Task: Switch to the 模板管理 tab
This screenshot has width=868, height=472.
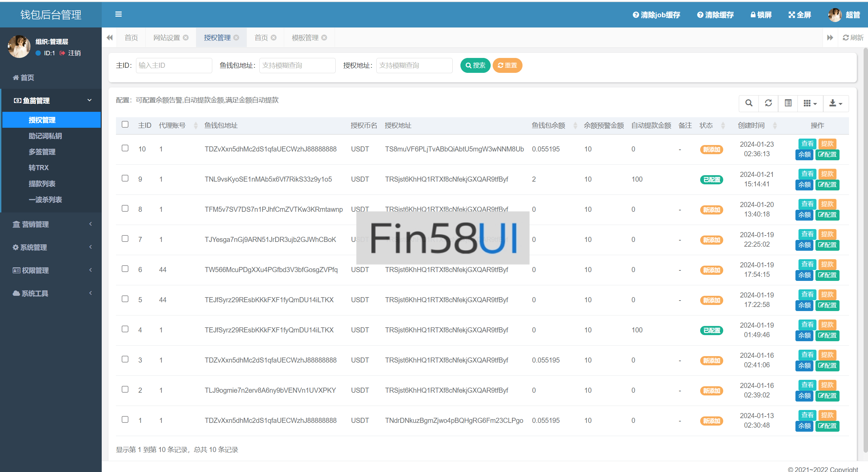Action: (x=305, y=38)
